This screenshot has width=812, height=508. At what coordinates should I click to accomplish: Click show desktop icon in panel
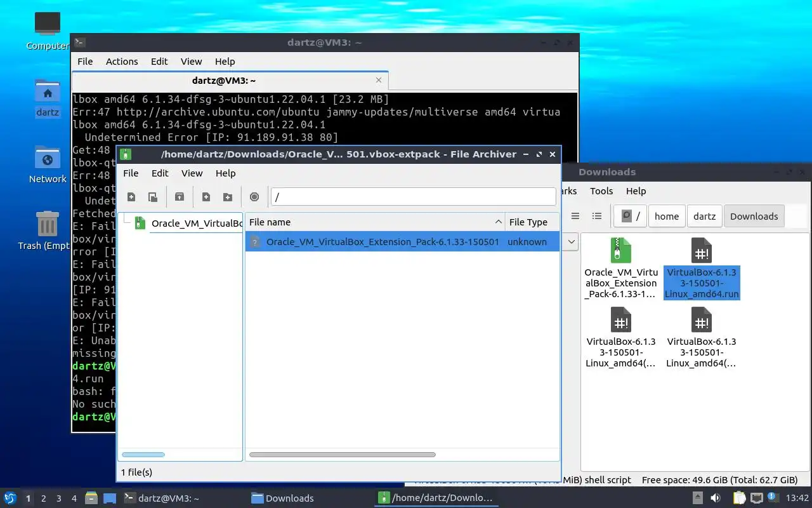tap(109, 498)
